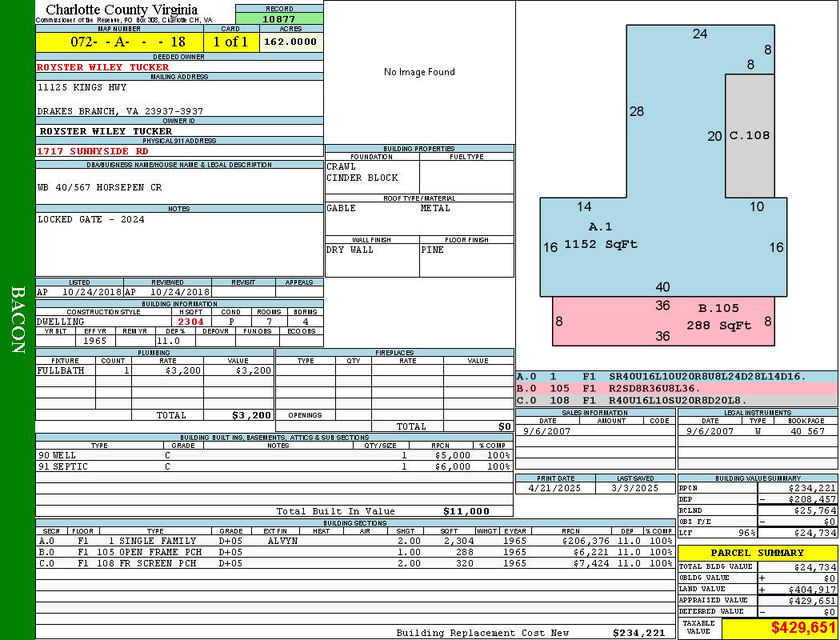Viewport: 840px width, 640px height.
Task: Click the green record number 10877 field
Action: point(279,18)
